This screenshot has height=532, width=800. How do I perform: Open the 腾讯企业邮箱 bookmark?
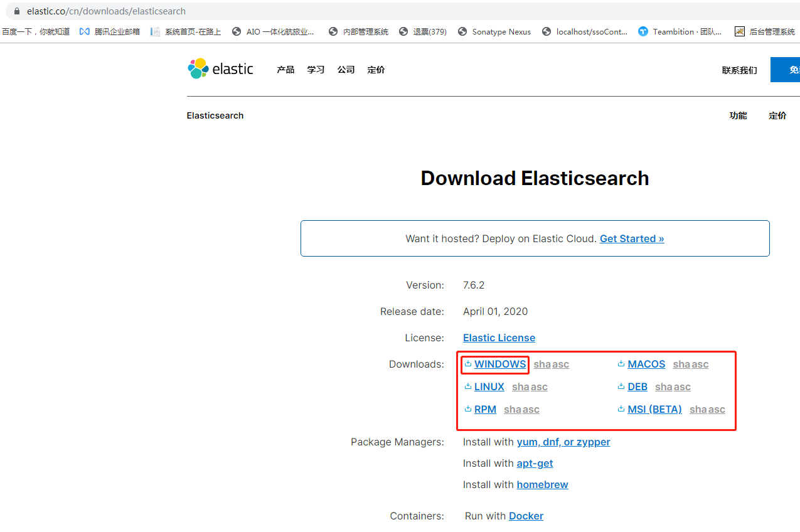pos(110,31)
